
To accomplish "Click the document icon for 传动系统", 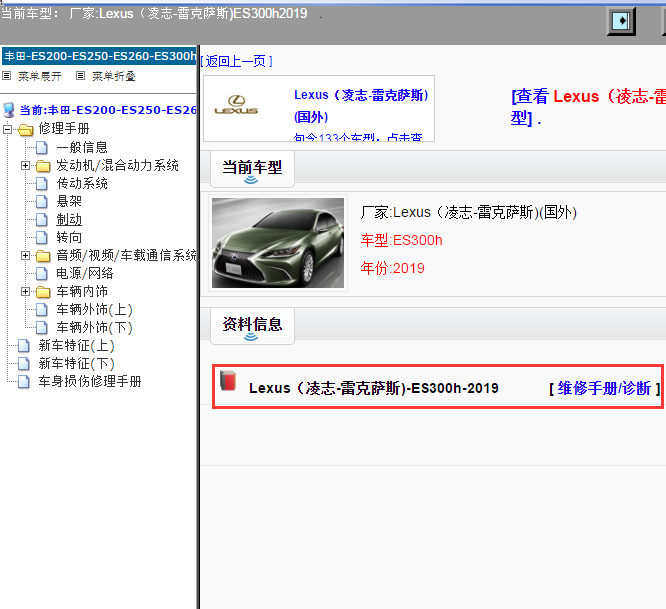I will (42, 184).
